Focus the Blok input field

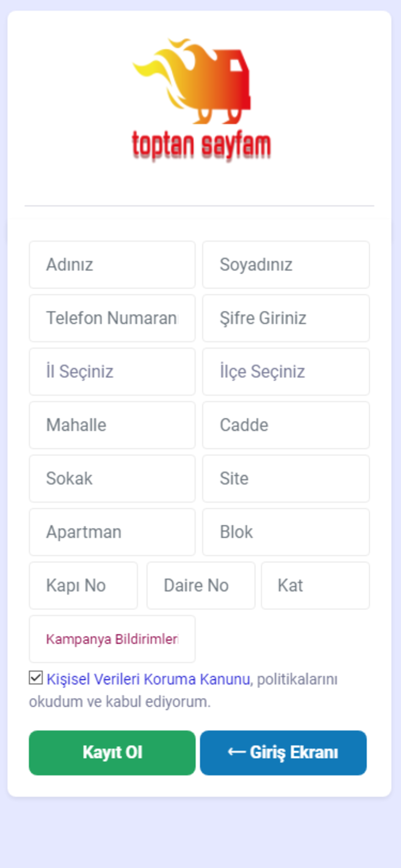(286, 532)
